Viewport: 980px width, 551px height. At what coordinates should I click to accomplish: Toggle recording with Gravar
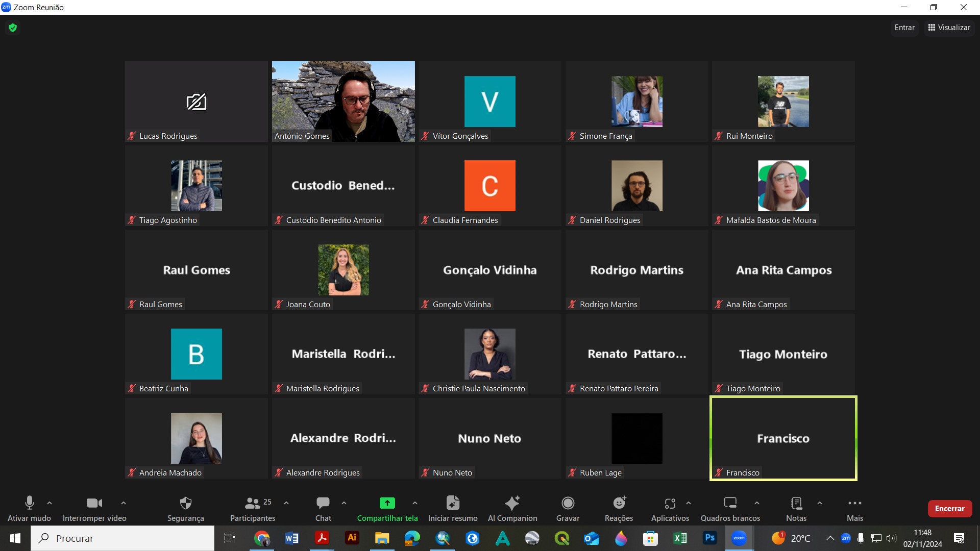click(568, 504)
